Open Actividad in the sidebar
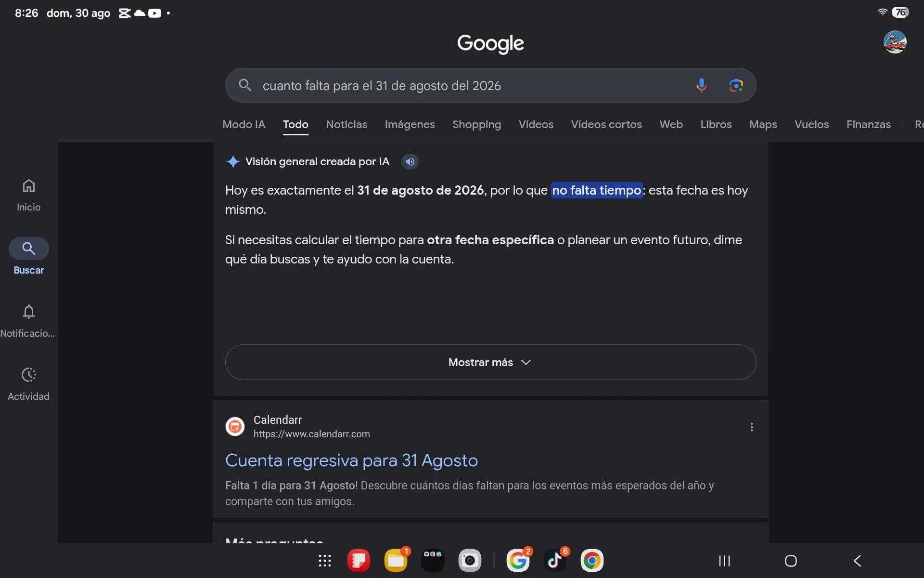The width and height of the screenshot is (924, 578). coord(28,384)
